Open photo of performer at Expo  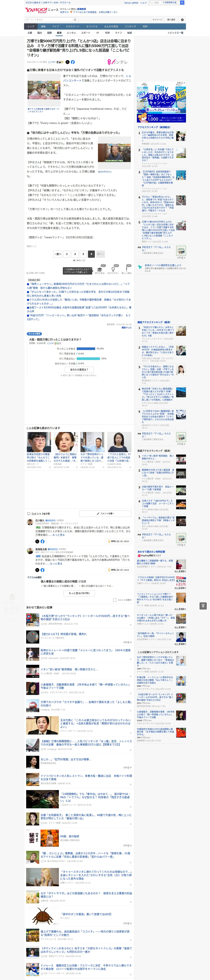pyautogui.click(x=44, y=90)
